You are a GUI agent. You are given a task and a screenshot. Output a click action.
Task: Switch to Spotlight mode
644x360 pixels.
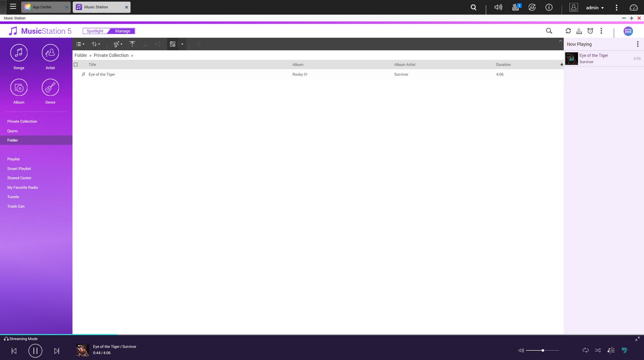[x=95, y=31]
